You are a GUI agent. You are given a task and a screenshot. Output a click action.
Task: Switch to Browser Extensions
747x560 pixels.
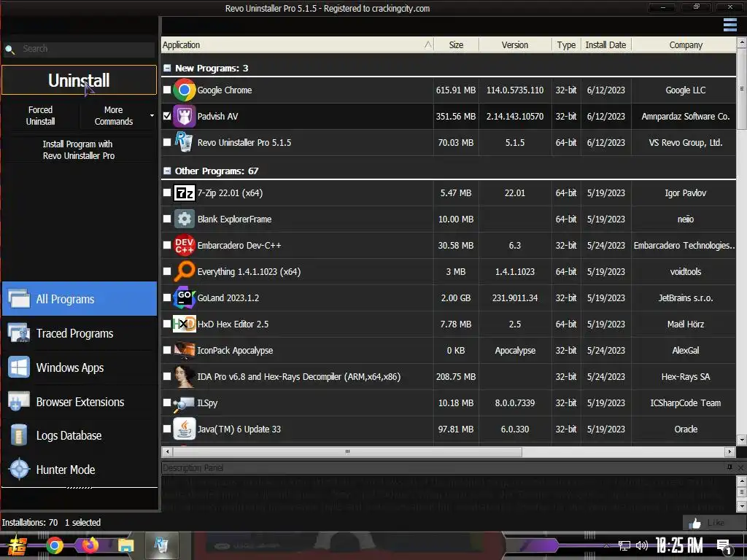coord(80,402)
